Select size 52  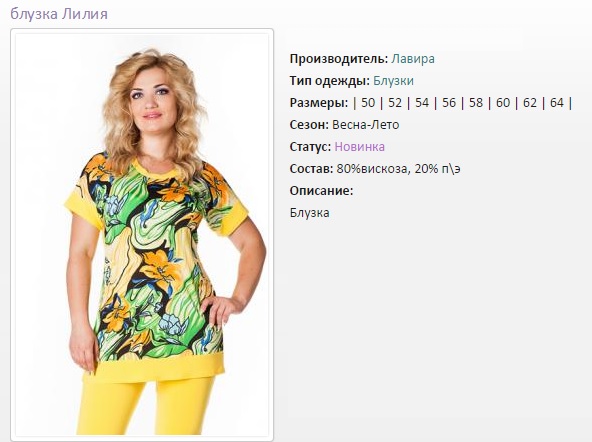395,103
